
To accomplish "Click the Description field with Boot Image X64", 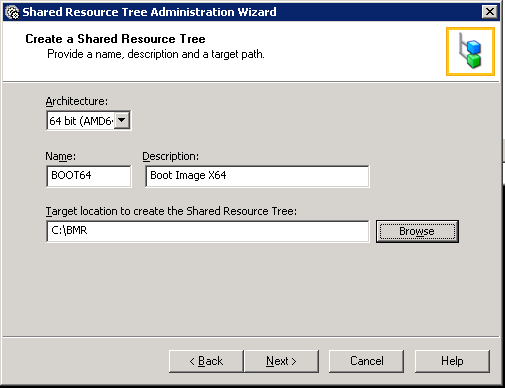I will [257, 176].
